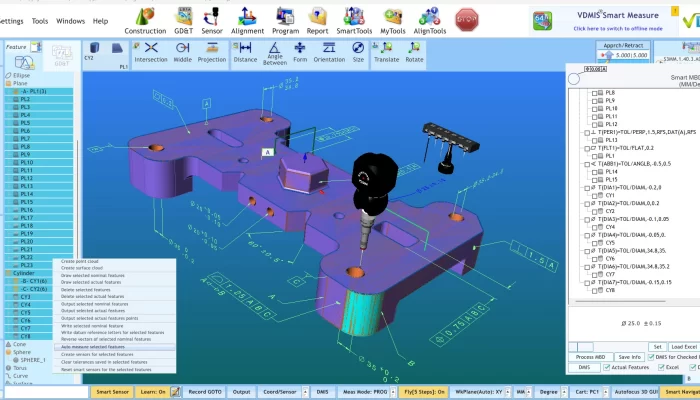Select the Intersection construction tool
700x400 pixels.
coord(151,53)
